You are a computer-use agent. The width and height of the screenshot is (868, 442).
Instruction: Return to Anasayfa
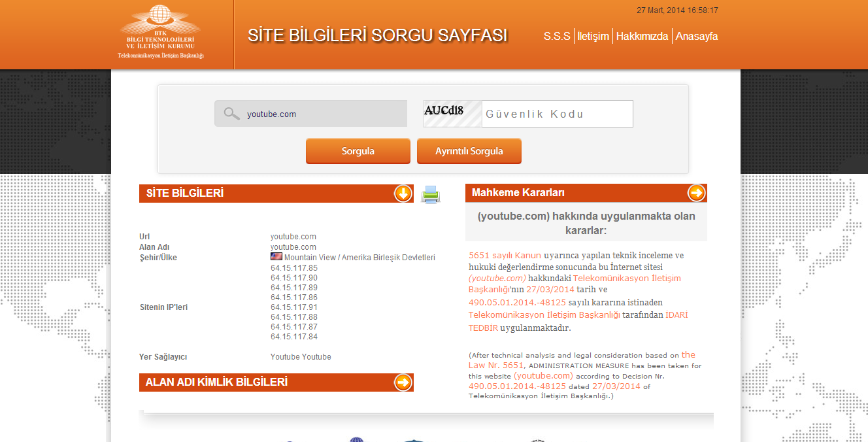(x=697, y=36)
